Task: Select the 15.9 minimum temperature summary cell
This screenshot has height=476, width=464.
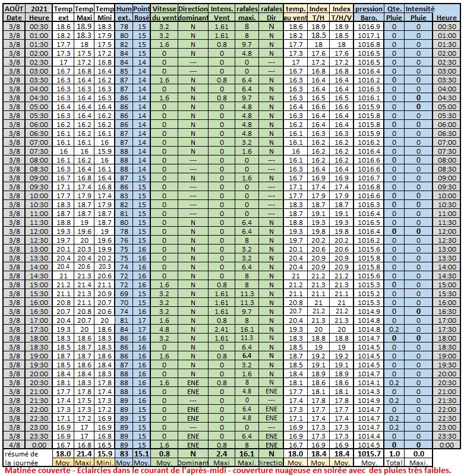Action: click(x=105, y=453)
